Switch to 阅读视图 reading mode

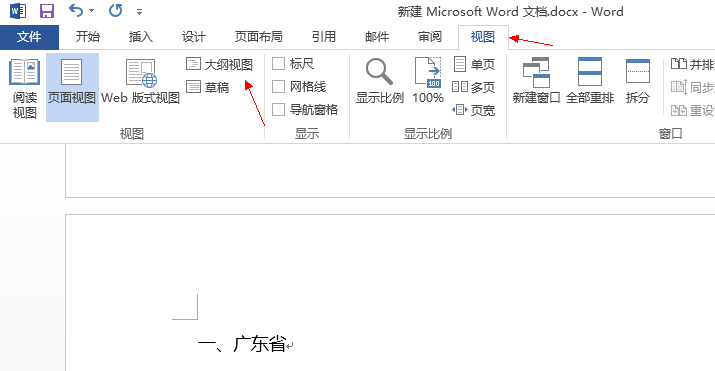pos(24,88)
